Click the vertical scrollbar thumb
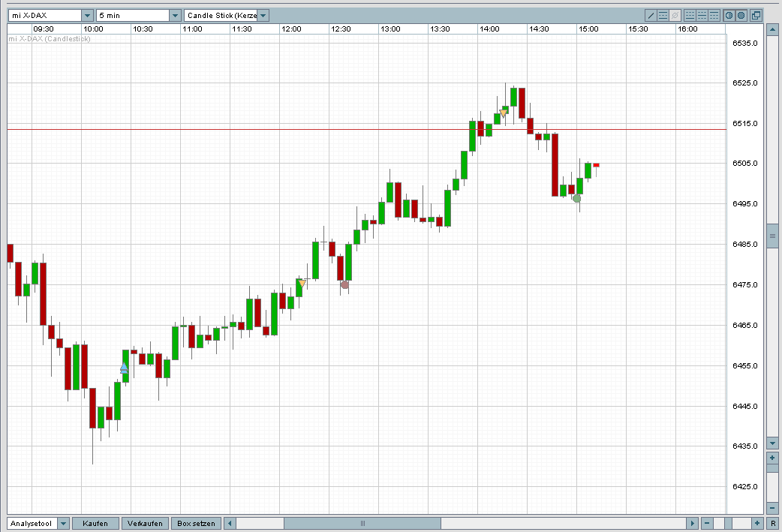782x532 pixels. point(772,236)
